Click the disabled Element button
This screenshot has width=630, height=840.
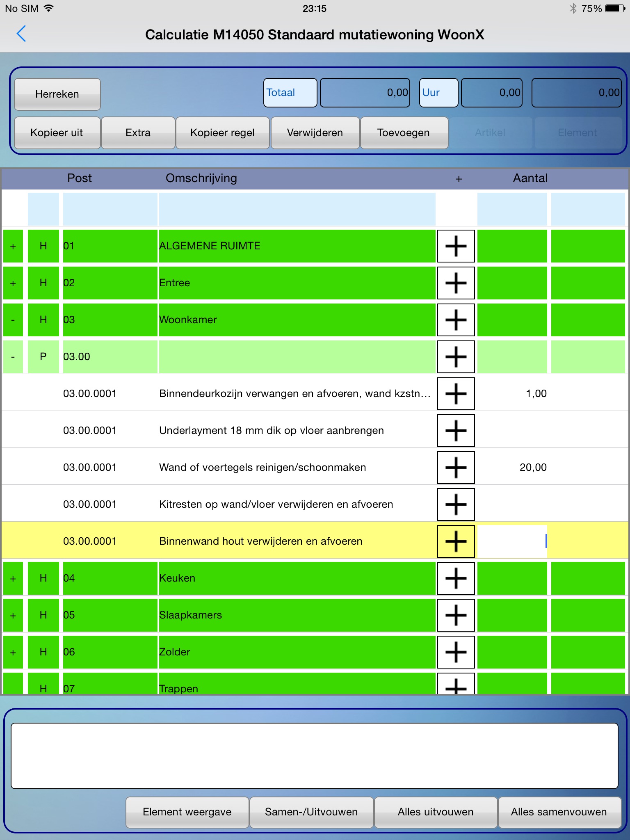point(578,132)
